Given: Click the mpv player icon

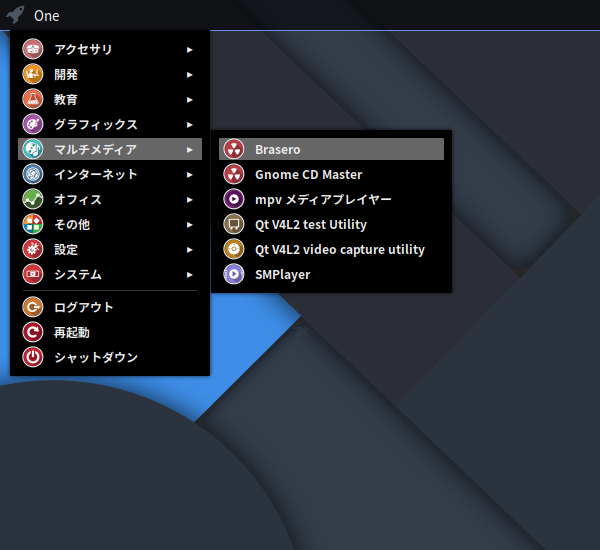Looking at the screenshot, I should point(234,199).
